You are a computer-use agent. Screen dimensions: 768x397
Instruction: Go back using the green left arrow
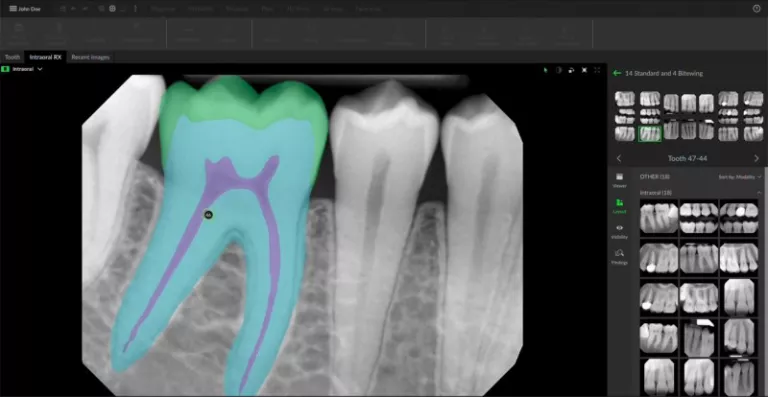(617, 73)
